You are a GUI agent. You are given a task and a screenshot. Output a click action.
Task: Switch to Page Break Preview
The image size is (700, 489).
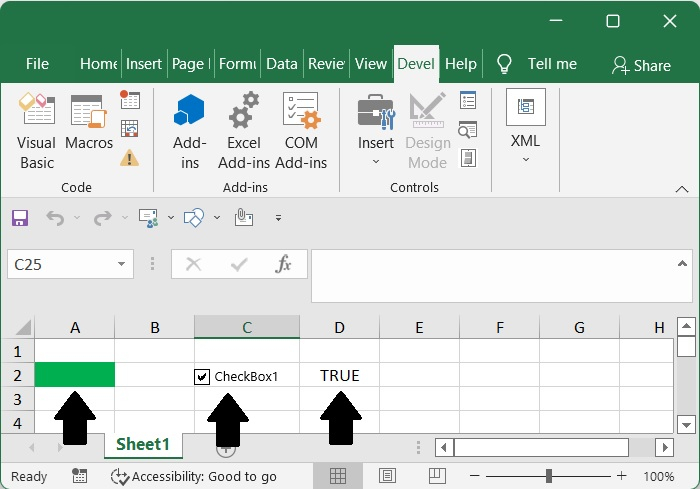click(x=437, y=476)
